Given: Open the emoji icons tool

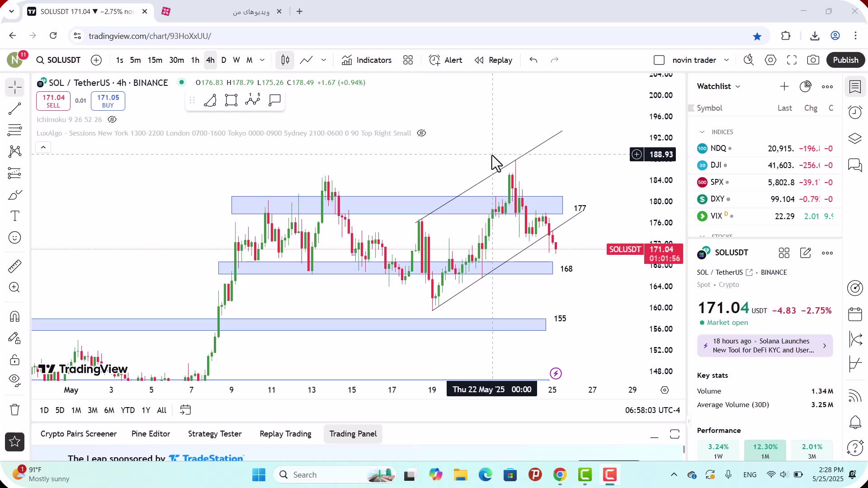Looking at the screenshot, I should [14, 238].
